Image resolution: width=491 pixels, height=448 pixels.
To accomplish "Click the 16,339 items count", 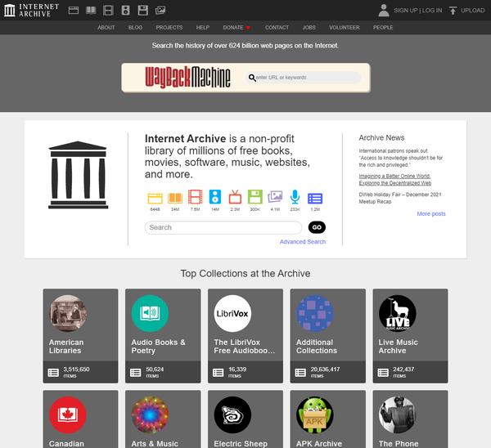I will pyautogui.click(x=237, y=372).
